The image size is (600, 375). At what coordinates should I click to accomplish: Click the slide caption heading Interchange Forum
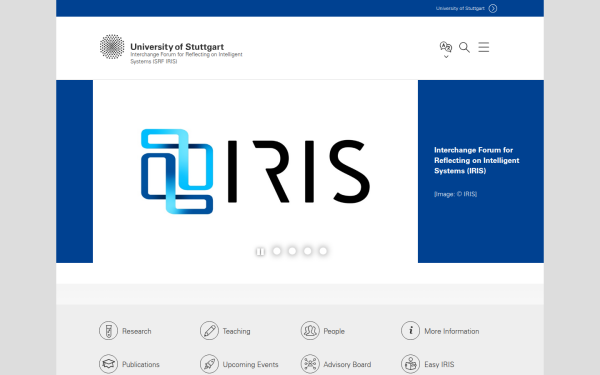(477, 160)
